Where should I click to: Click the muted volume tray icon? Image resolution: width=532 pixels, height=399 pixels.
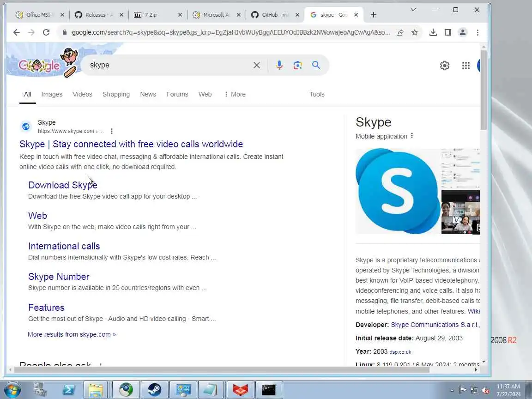[x=485, y=391]
